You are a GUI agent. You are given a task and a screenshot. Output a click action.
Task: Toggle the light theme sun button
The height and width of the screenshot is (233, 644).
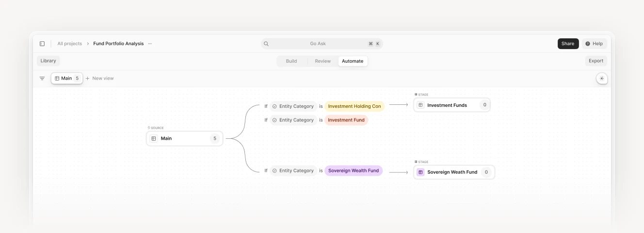coord(602,78)
